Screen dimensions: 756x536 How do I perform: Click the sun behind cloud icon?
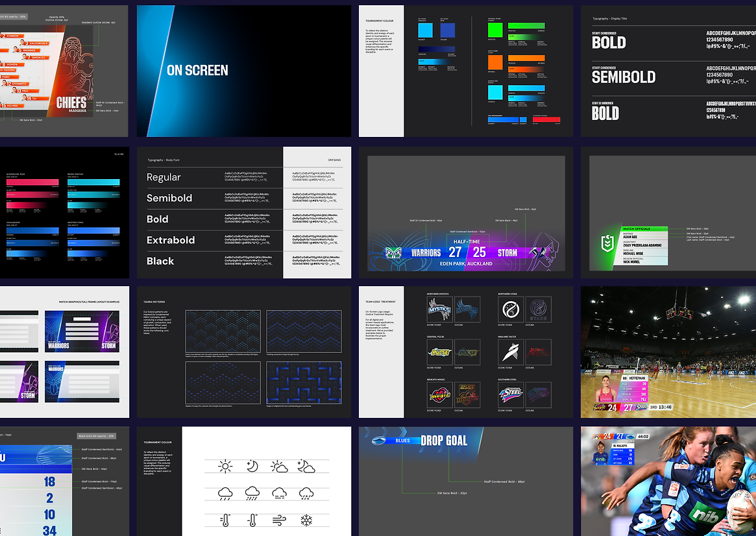(x=279, y=467)
